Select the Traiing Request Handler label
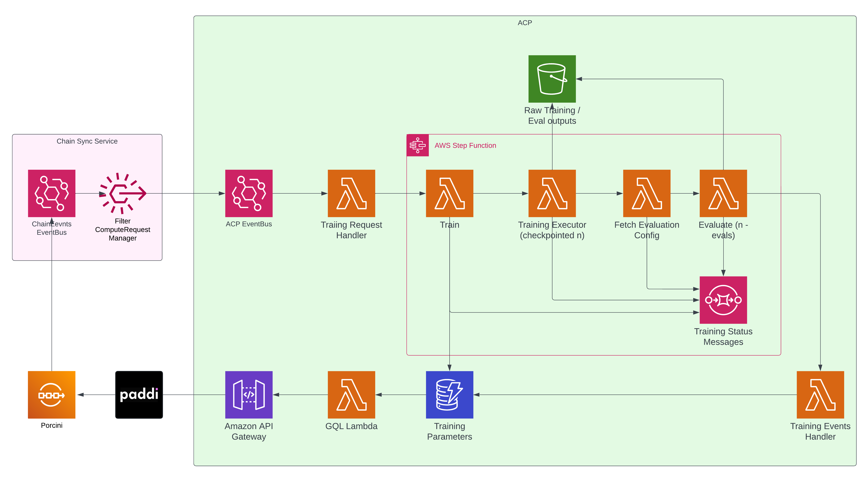This screenshot has width=868, height=490. click(351, 230)
